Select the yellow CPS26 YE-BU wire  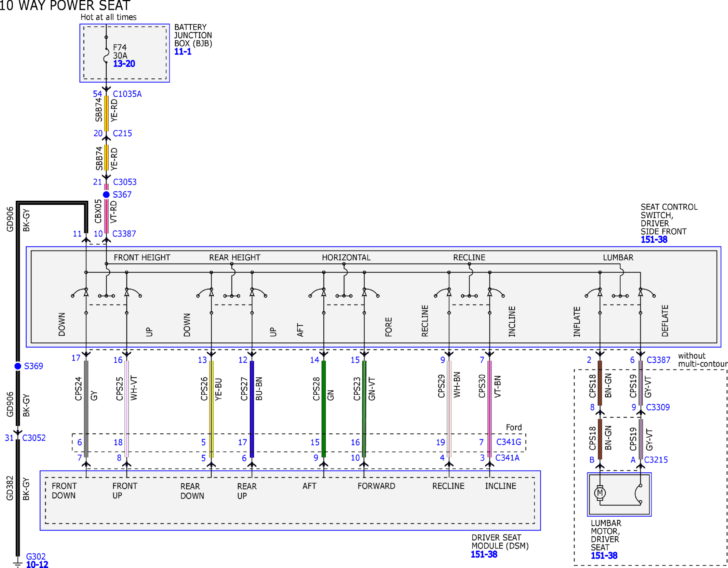[211, 409]
